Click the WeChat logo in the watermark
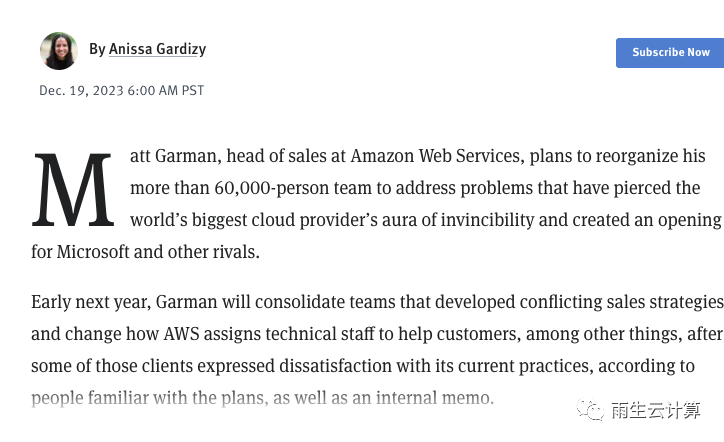Viewport: 724px width, 442px height. [x=589, y=410]
